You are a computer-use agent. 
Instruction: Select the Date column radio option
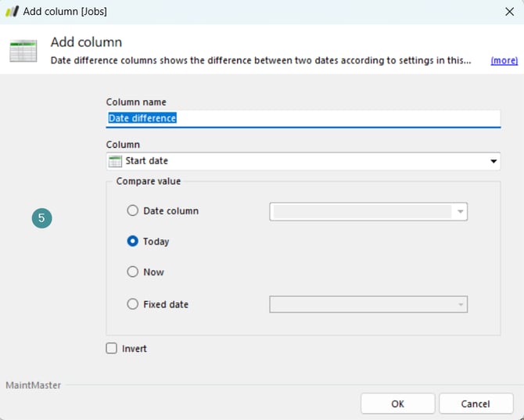[x=133, y=210]
